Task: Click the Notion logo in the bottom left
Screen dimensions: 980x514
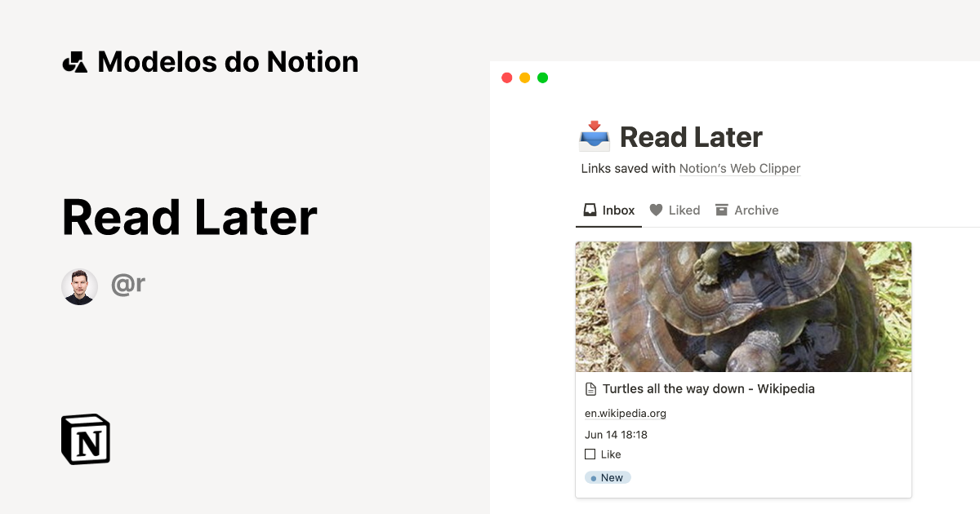Action: tap(85, 439)
